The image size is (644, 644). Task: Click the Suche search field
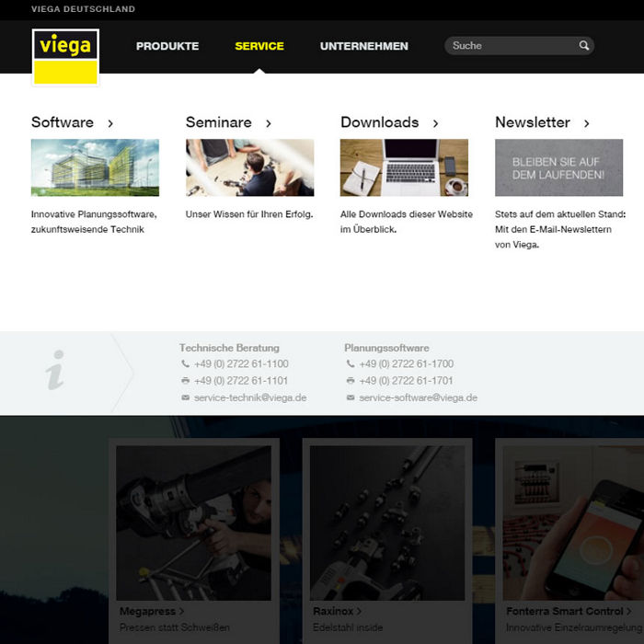(x=519, y=46)
